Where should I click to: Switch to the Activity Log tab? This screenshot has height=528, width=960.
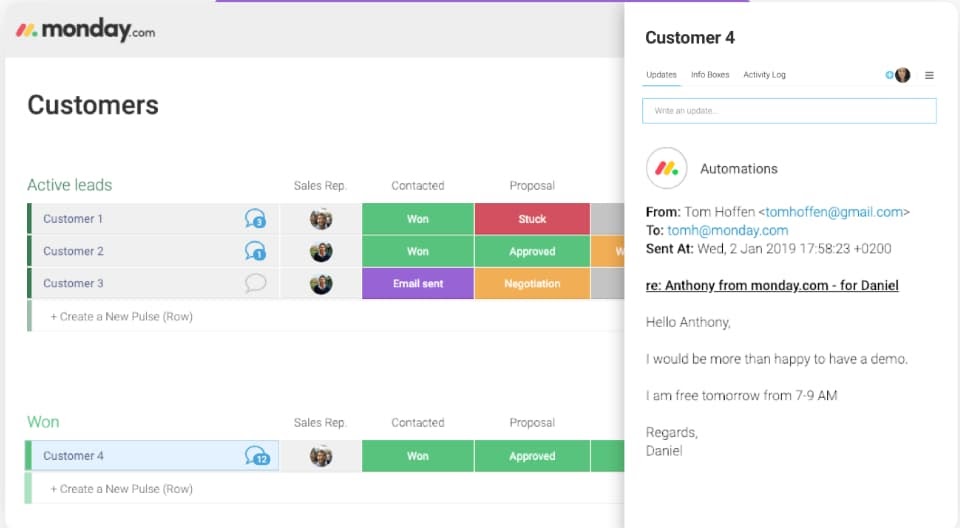click(x=764, y=75)
